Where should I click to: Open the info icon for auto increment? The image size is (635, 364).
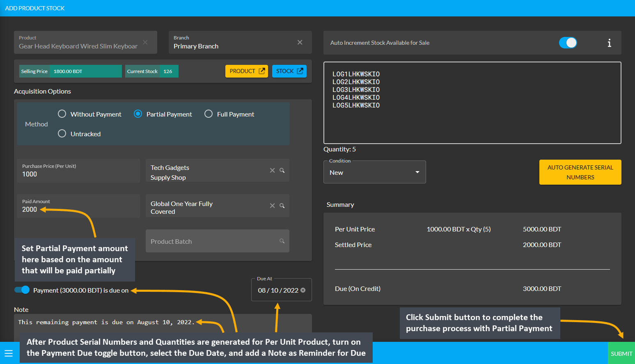pyautogui.click(x=609, y=43)
